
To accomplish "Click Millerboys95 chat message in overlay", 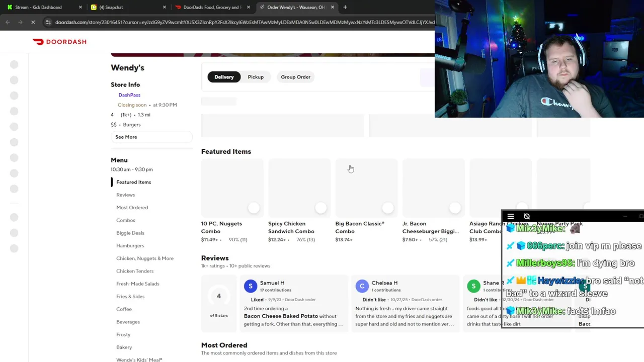I will tap(570, 263).
